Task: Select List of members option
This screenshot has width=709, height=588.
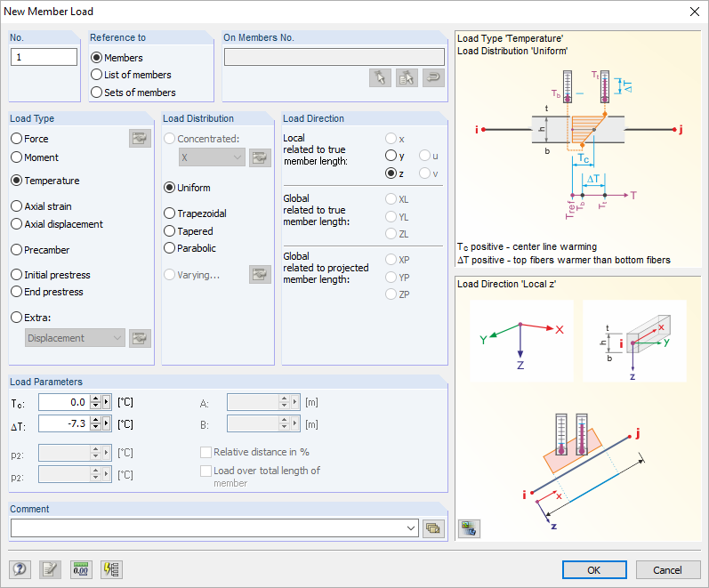Action: coord(131,75)
